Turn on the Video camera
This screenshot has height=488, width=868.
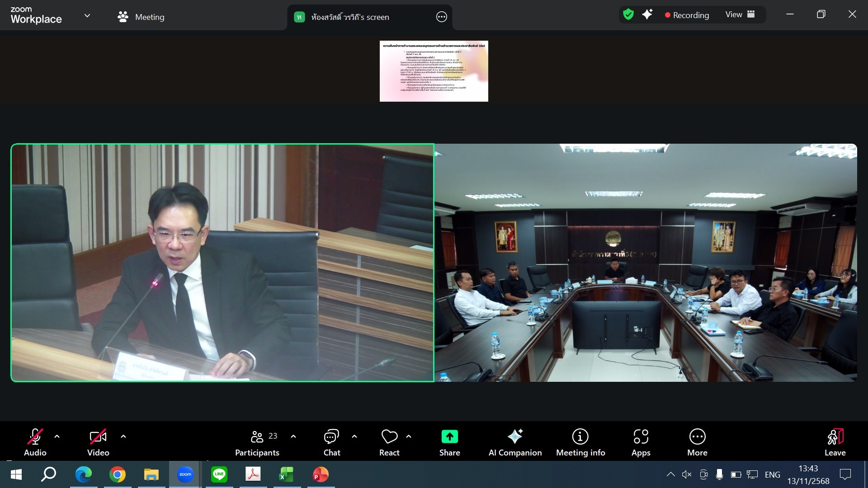point(98,441)
